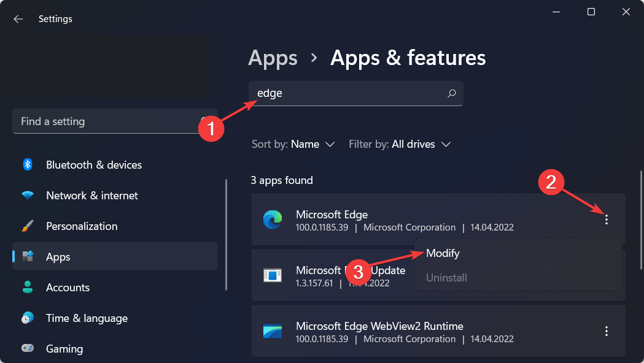Click the Apps sidebar icon
This screenshot has height=363, width=644.
[x=28, y=256]
